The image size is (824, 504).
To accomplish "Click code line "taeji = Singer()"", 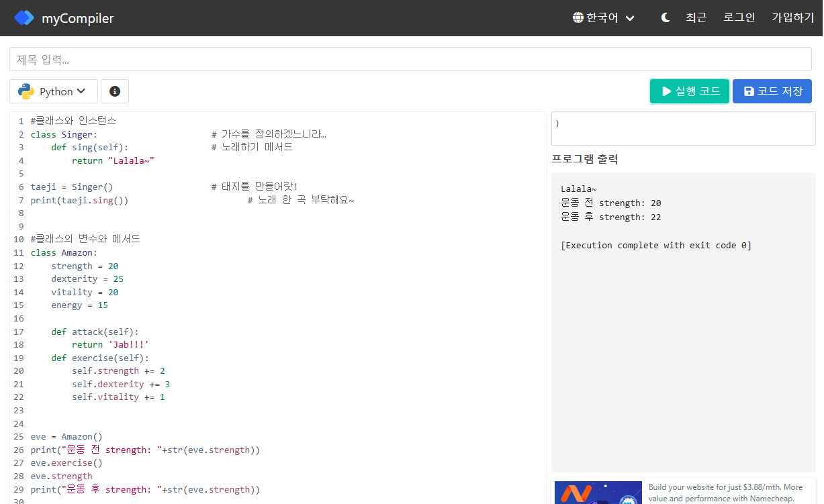I will point(72,187).
